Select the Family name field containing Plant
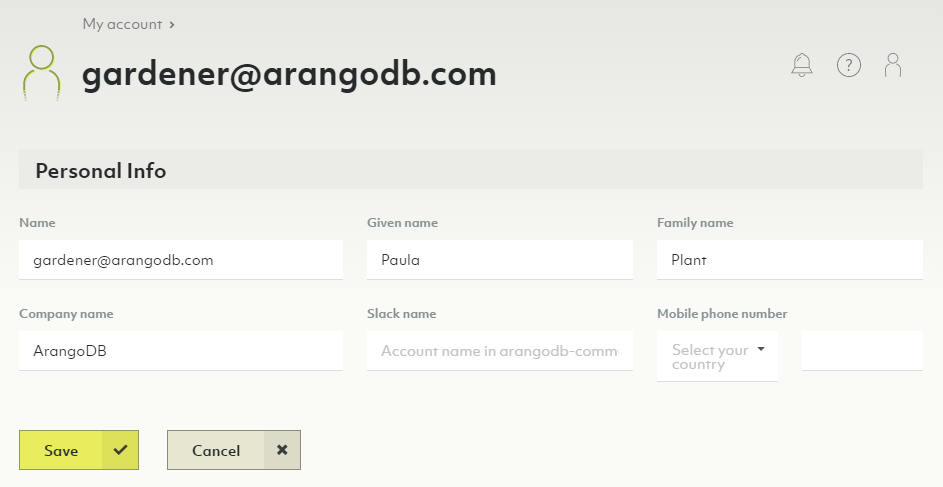 click(789, 260)
